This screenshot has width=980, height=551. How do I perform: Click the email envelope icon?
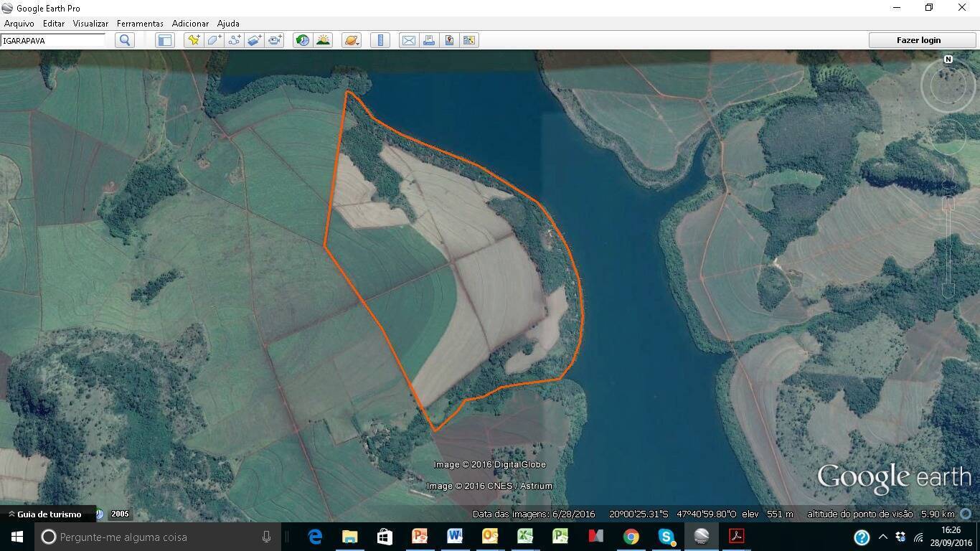(x=408, y=40)
